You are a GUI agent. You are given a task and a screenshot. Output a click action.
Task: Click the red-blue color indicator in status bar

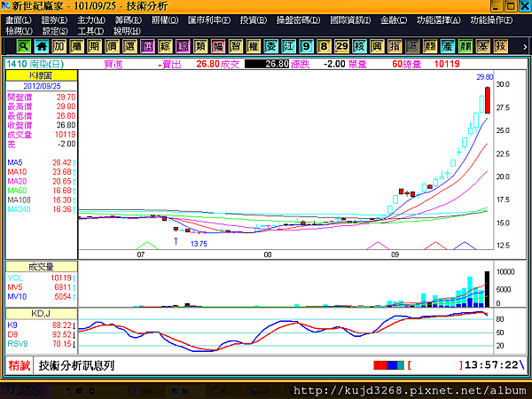click(389, 365)
